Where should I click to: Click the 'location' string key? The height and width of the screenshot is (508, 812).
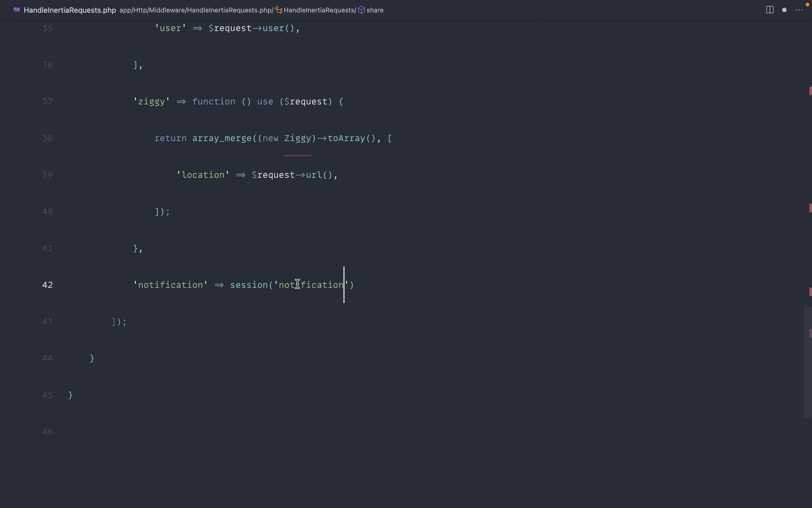pyautogui.click(x=203, y=175)
